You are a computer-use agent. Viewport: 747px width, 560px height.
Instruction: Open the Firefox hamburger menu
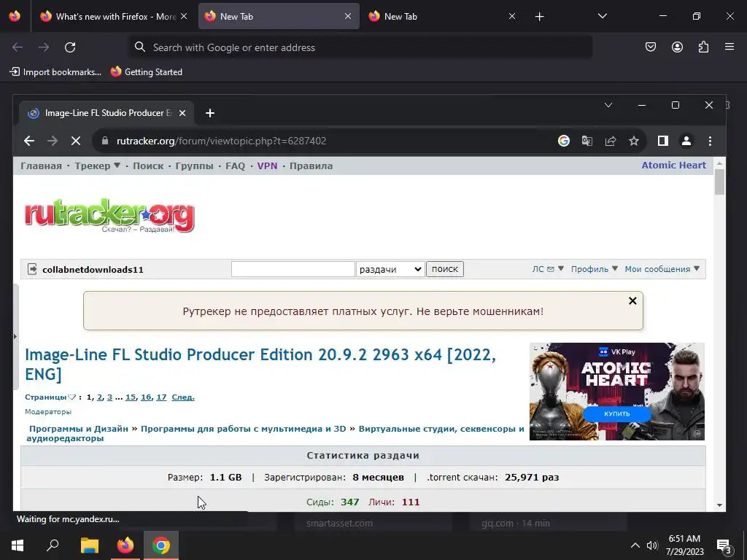point(729,47)
